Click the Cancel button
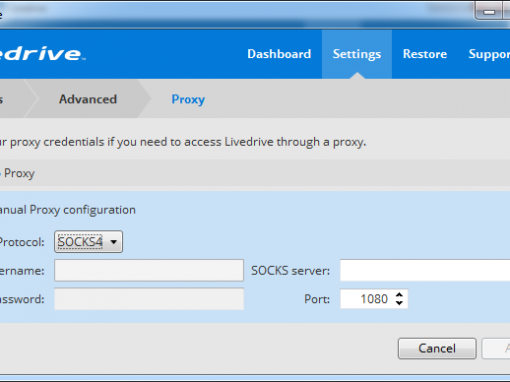This screenshot has height=382, width=510. point(437,349)
